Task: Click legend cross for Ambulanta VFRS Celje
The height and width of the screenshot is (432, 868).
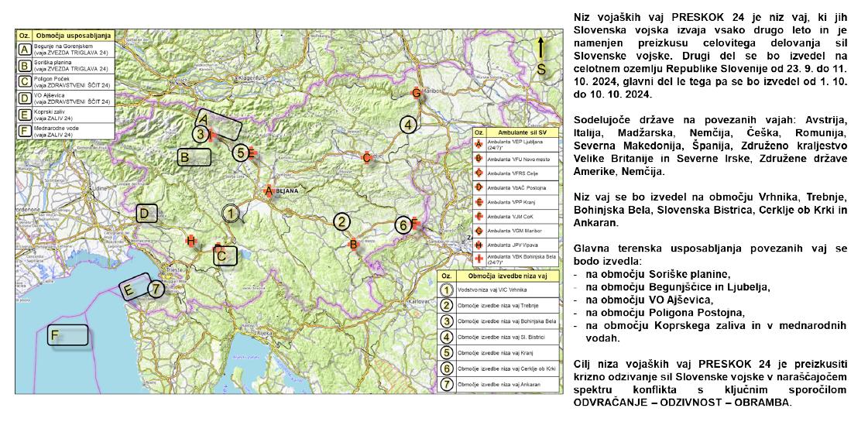Action: (479, 173)
